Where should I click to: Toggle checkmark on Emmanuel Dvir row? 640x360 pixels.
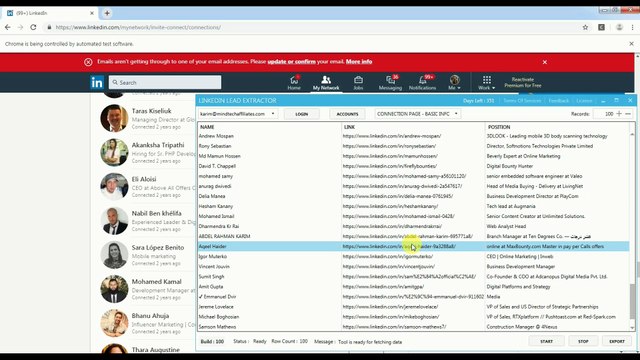coord(201,296)
